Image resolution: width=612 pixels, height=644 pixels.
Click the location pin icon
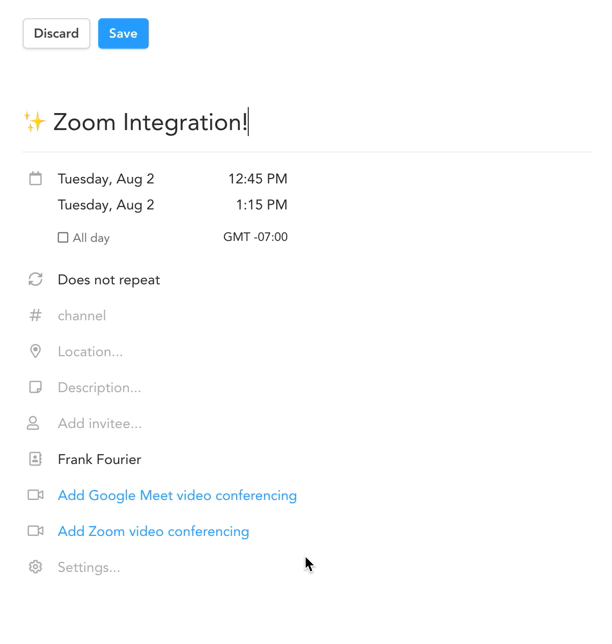35,352
